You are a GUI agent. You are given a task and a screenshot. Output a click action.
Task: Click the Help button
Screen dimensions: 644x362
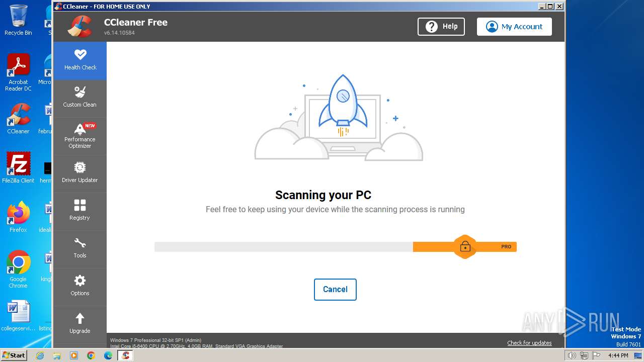(441, 27)
